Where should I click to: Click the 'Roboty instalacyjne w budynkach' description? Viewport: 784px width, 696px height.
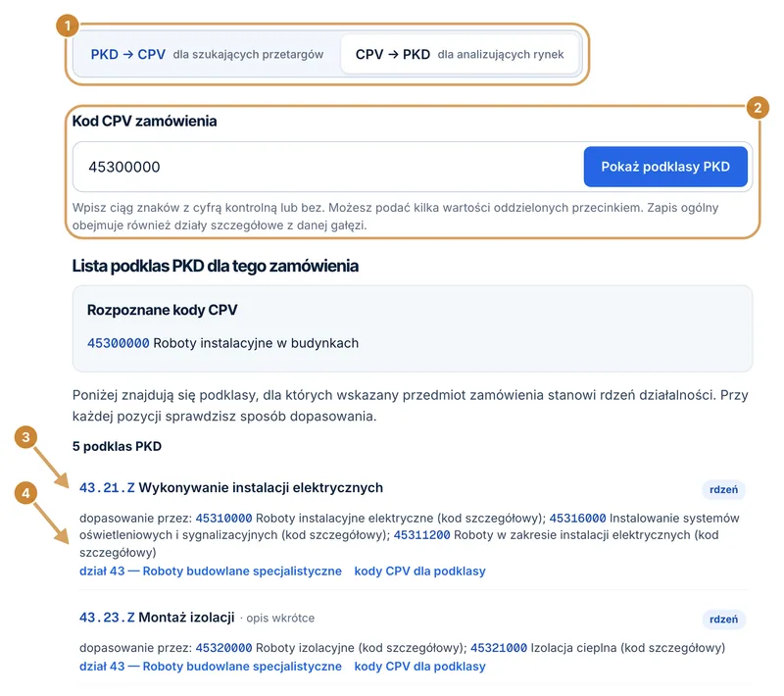[x=256, y=343]
